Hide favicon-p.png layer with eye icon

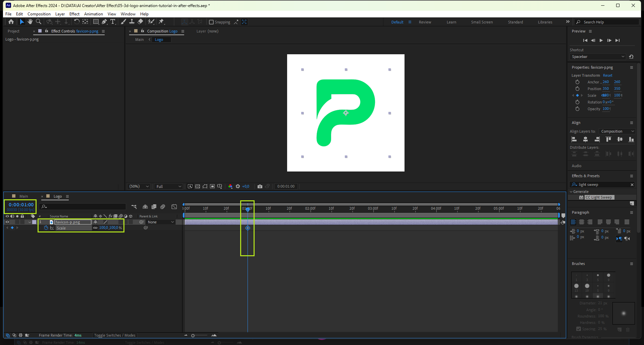click(7, 222)
